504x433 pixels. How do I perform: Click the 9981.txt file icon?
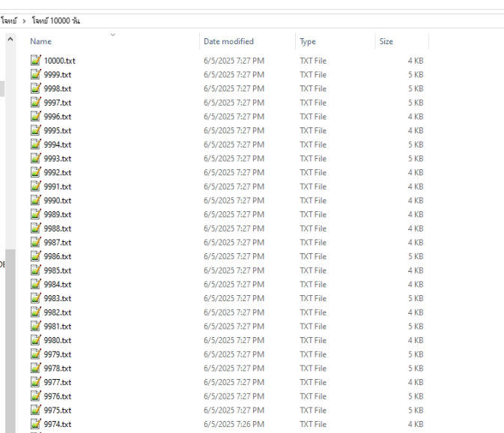[36, 326]
